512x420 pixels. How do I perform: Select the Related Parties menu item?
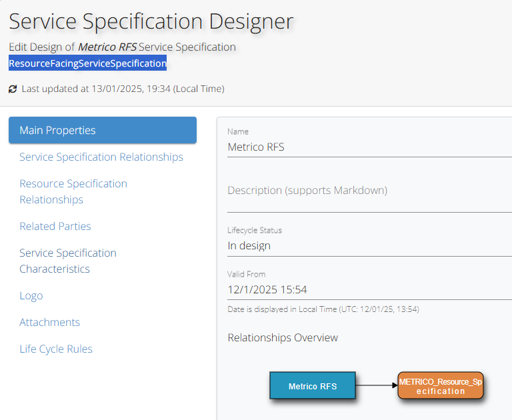55,226
